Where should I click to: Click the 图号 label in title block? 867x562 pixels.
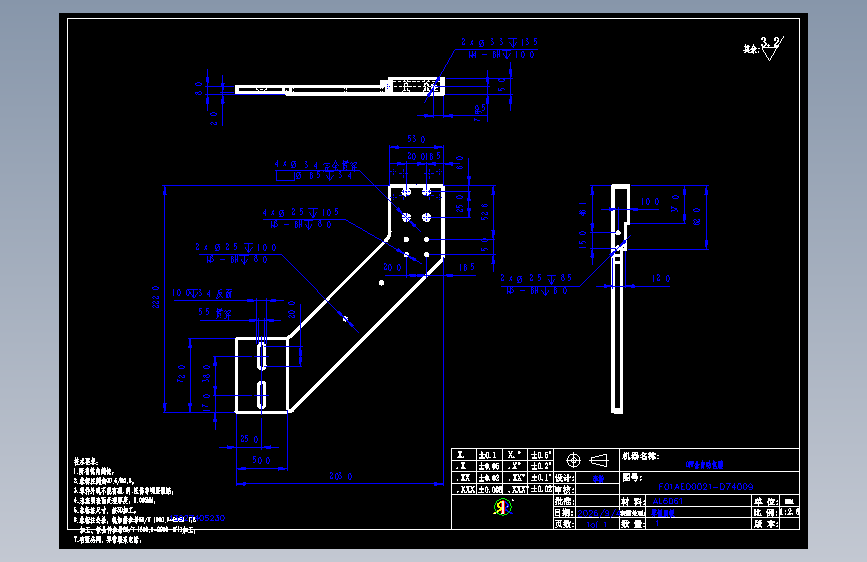pos(632,477)
